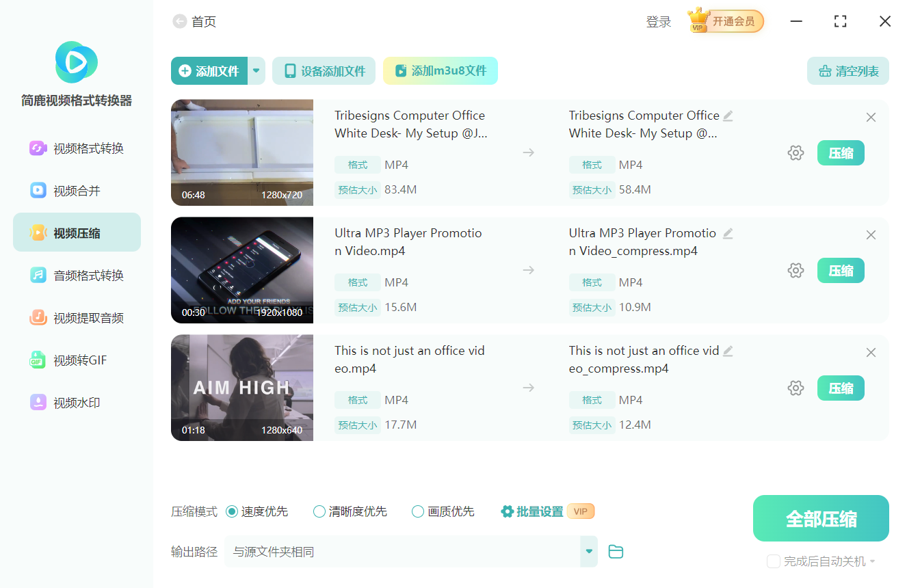Click the 视频转GIF sidebar icon
This screenshot has width=907, height=588.
click(x=38, y=360)
